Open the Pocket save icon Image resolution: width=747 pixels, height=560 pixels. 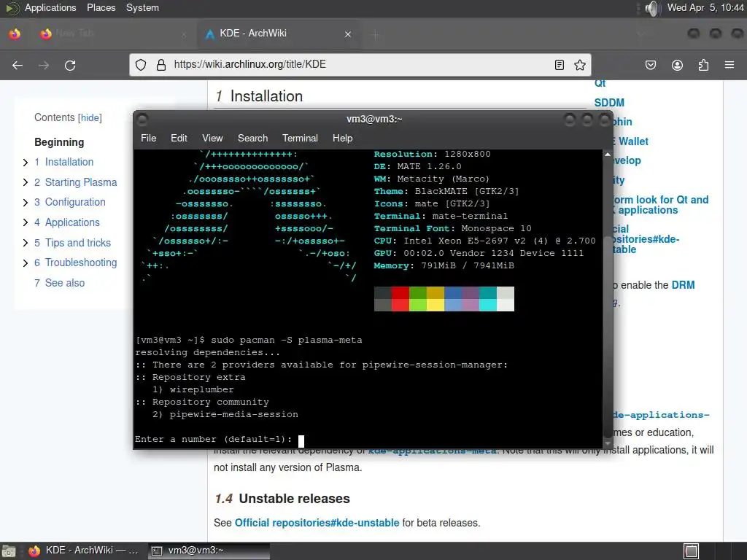651,65
